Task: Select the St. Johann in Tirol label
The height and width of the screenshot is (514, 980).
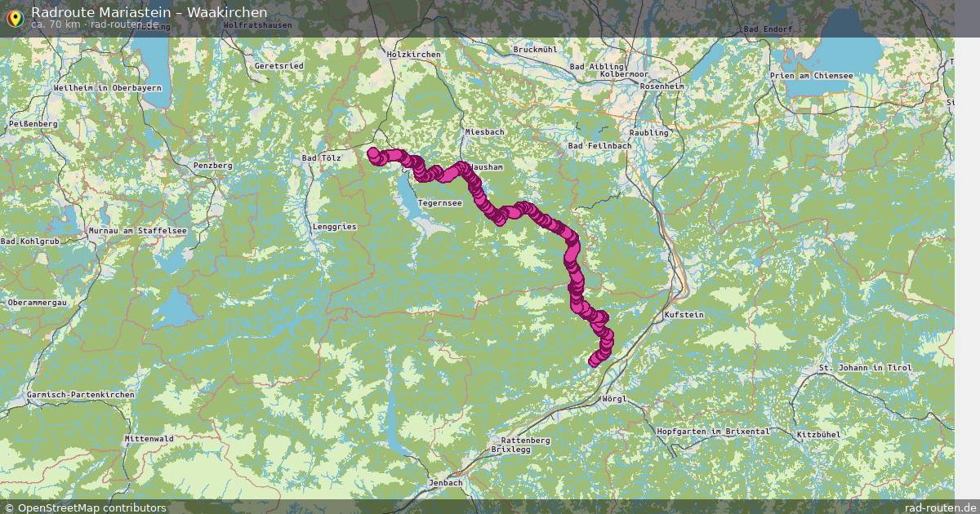Action: click(x=865, y=369)
